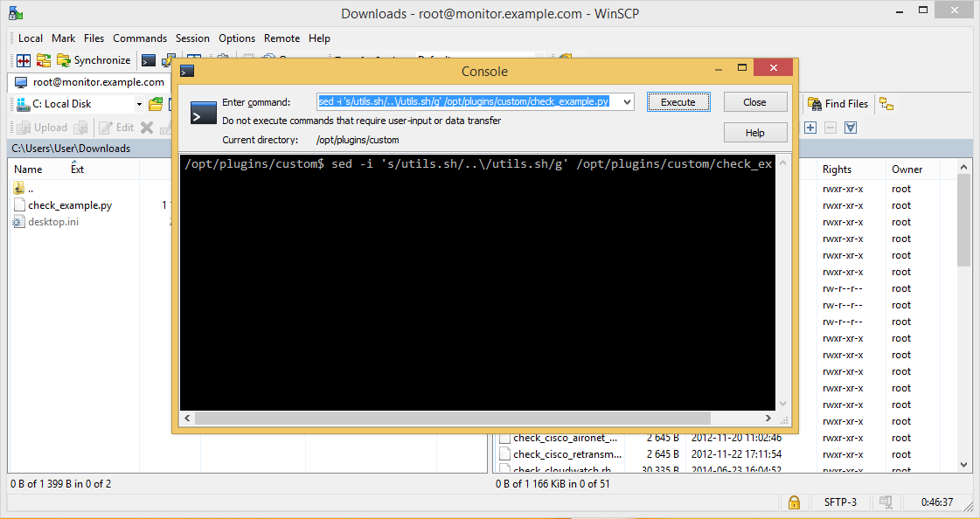Sort remote files by Rights column header
The width and height of the screenshot is (980, 519).
837,170
